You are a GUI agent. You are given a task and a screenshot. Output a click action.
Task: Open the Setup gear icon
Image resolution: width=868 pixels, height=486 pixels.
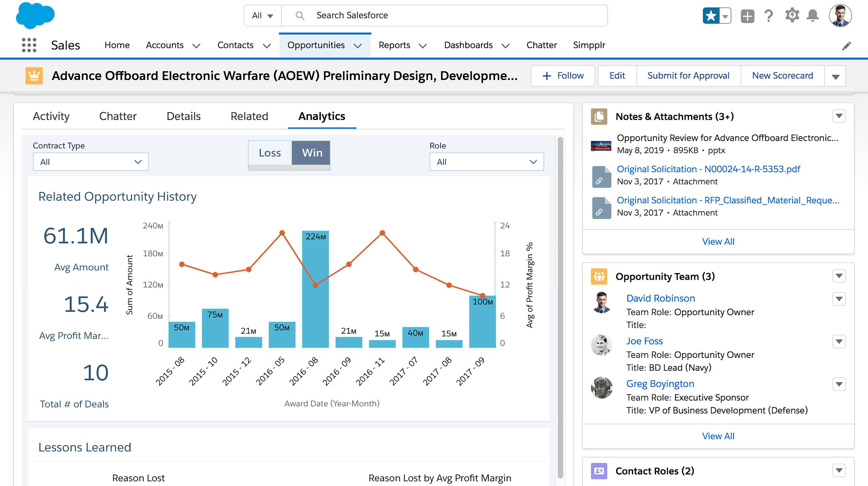[792, 16]
